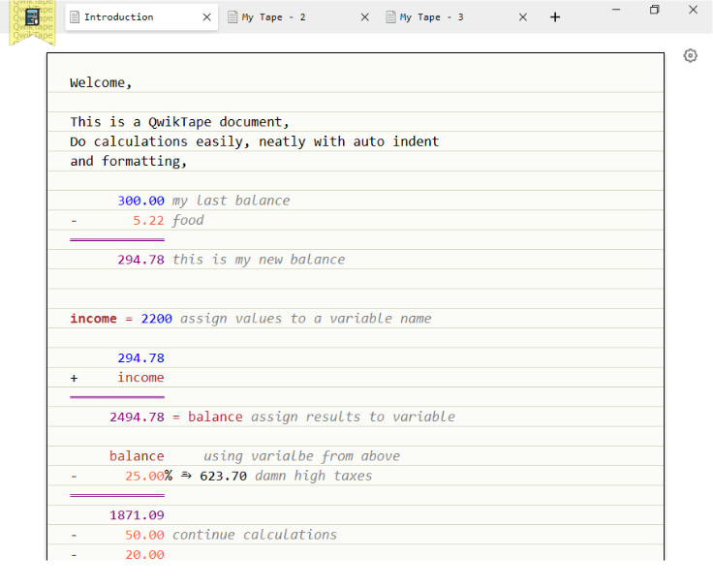The image size is (713, 588).
Task: Click comment 'assign values to a variable name'
Action: [x=305, y=319]
